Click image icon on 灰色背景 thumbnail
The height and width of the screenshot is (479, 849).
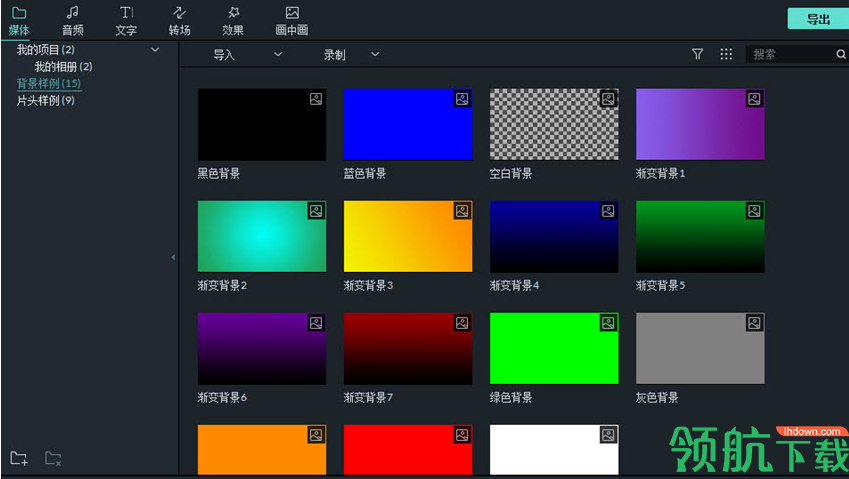click(x=754, y=323)
